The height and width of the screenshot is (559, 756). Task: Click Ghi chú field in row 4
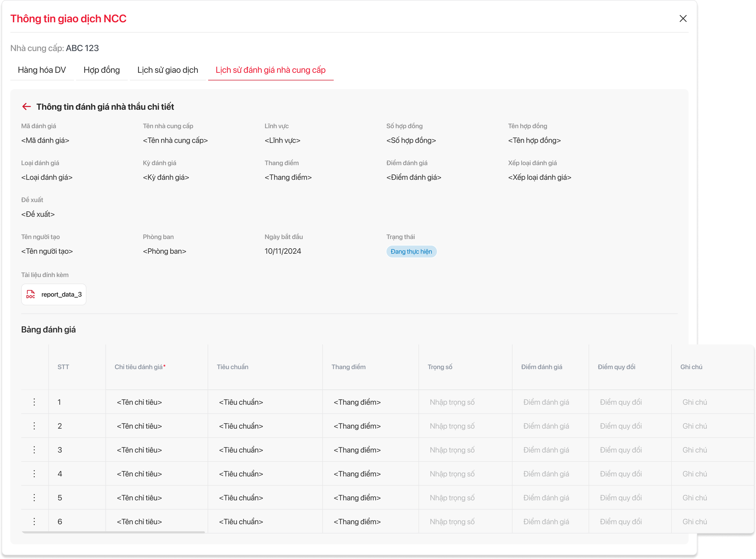tap(694, 474)
